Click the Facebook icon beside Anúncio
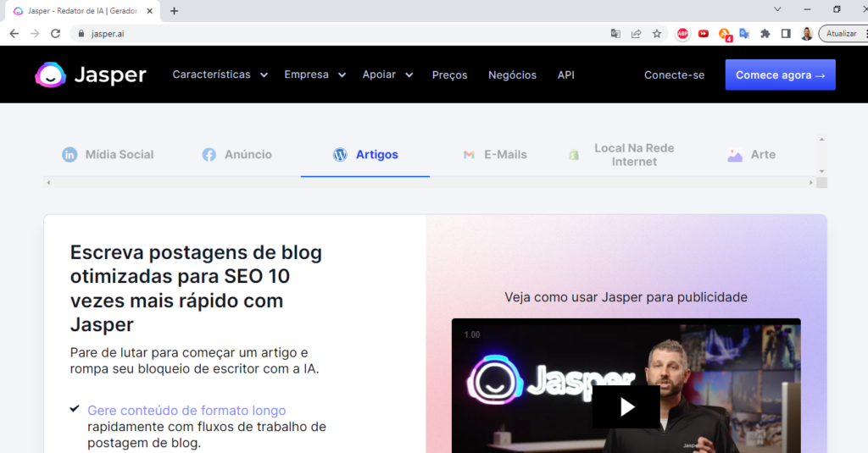This screenshot has height=453, width=868. tap(209, 154)
